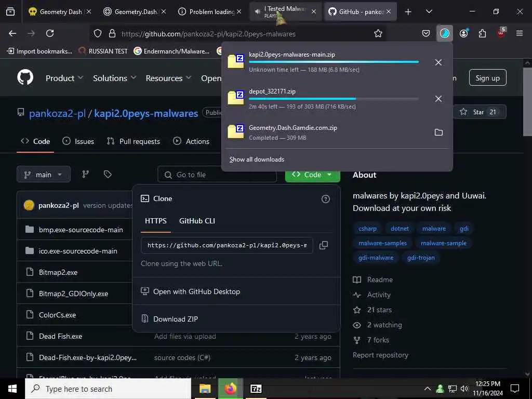Image resolution: width=532 pixels, height=399 pixels.
Task: Click the GitHub logo home icon
Action: click(25, 77)
